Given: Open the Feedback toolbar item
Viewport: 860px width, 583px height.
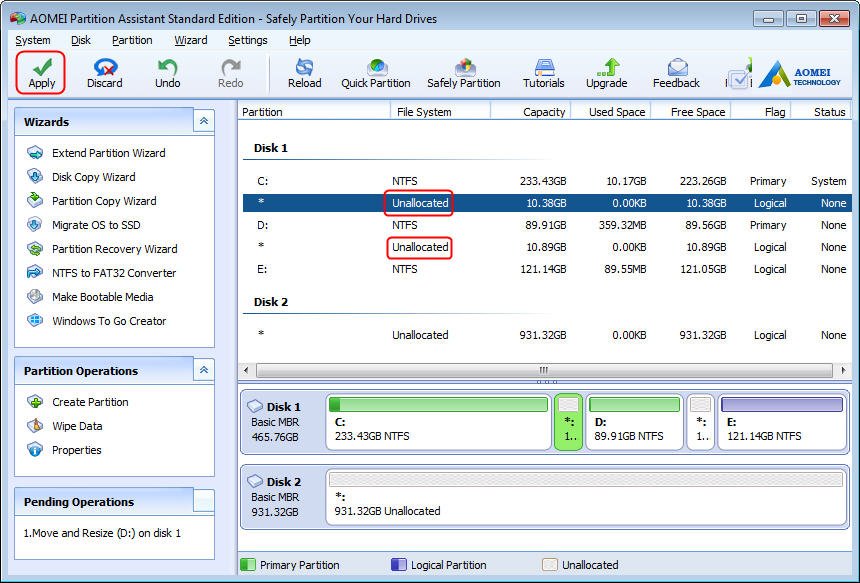Looking at the screenshot, I should coord(676,73).
